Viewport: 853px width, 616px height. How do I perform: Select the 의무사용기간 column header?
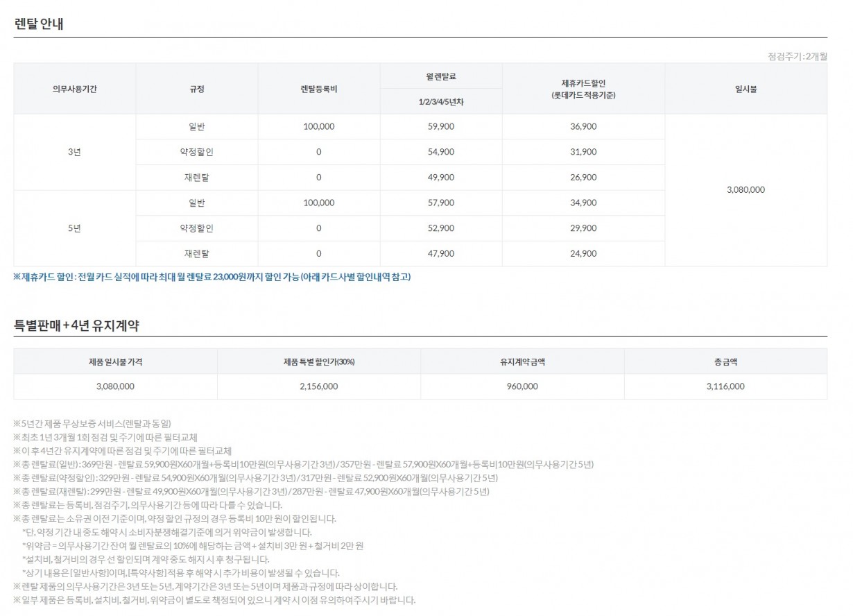tap(74, 89)
